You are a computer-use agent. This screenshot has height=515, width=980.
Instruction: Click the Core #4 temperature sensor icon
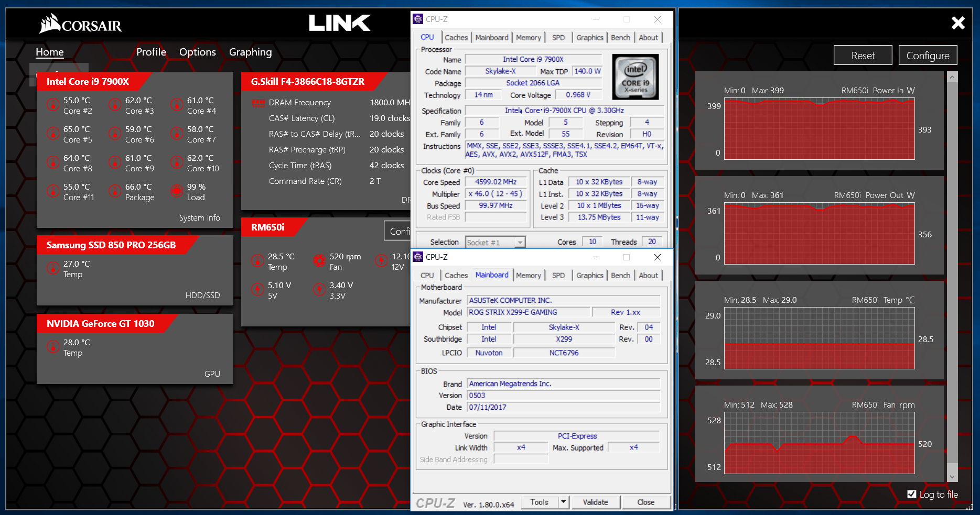pos(177,105)
